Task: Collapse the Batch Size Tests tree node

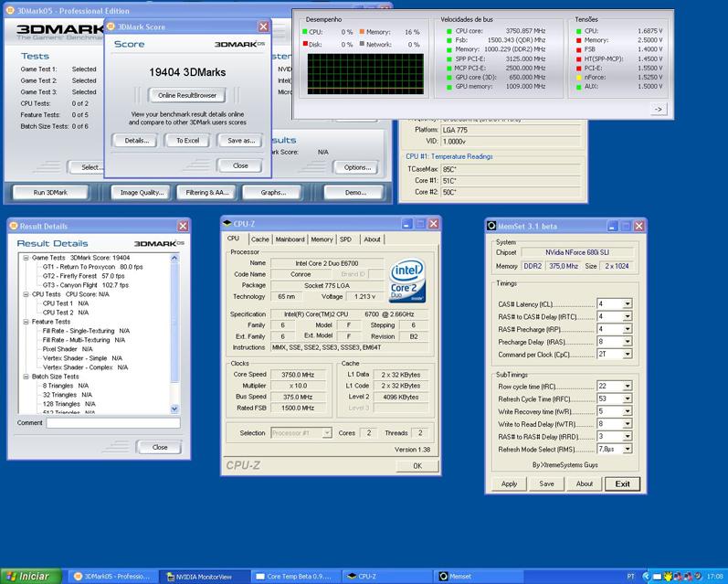Action: 26,377
